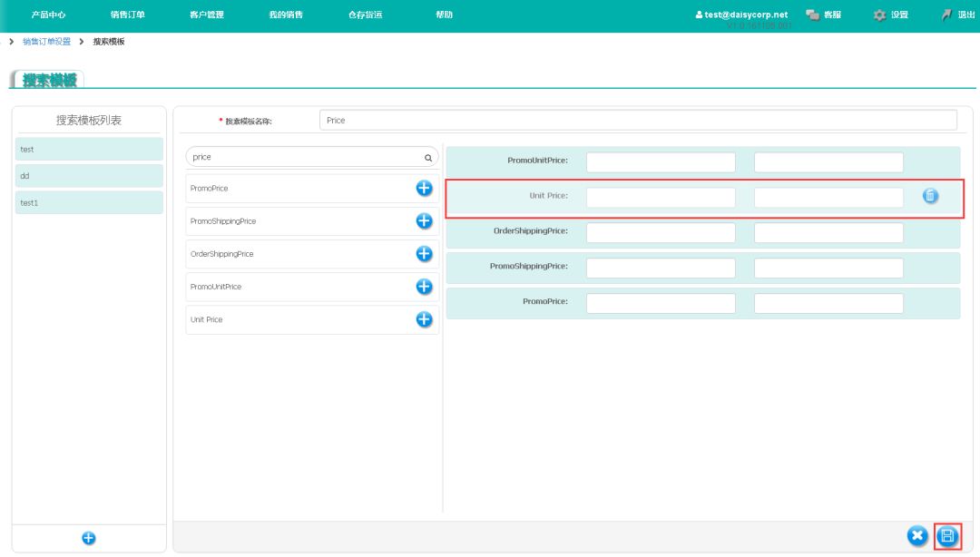Click first PromoUnitPrice input box
980x557 pixels.
(661, 161)
